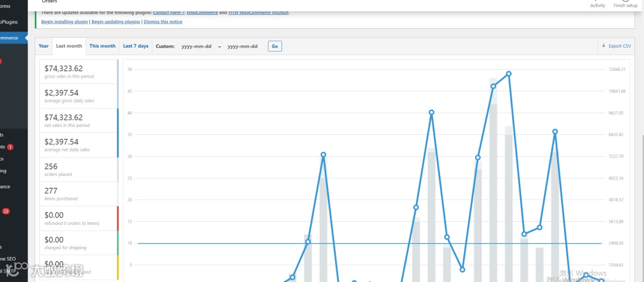Switch to the This month tab
The height and width of the screenshot is (282, 644).
[103, 46]
